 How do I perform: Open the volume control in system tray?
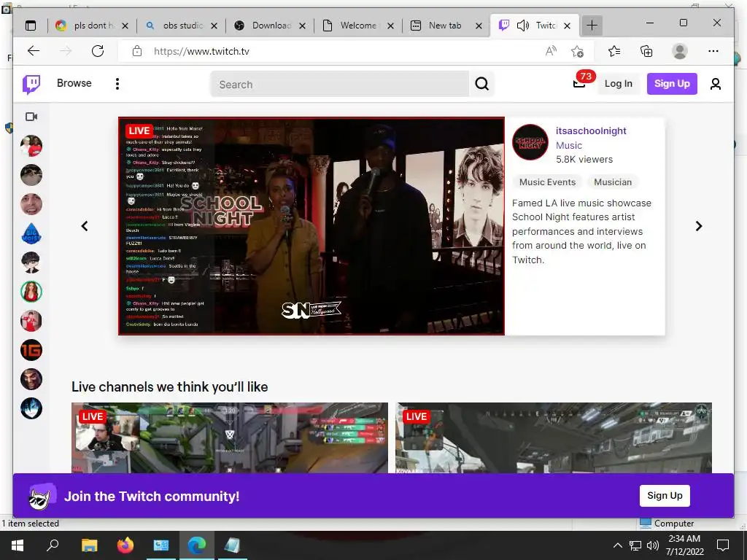point(653,545)
